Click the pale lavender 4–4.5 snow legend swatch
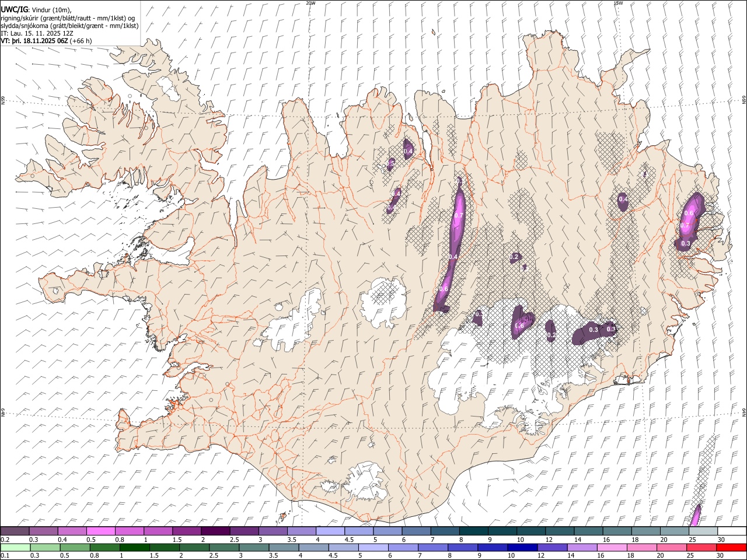 tap(330, 531)
